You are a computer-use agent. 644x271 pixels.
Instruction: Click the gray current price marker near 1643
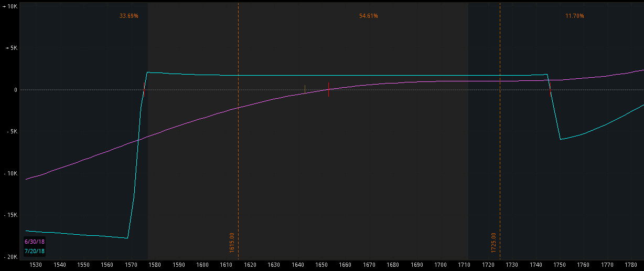(305, 89)
